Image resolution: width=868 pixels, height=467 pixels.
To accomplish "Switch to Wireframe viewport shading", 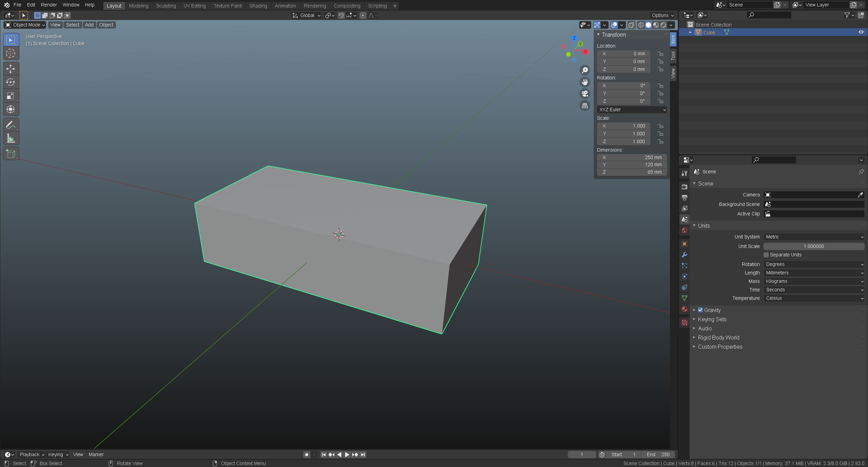I will click(x=641, y=25).
